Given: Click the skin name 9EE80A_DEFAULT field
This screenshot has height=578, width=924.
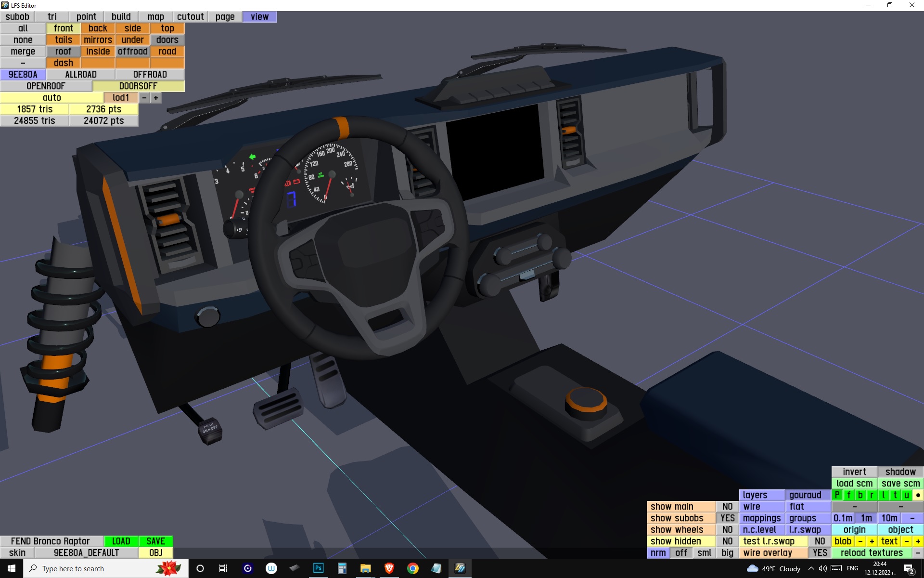Looking at the screenshot, I should click(x=86, y=553).
